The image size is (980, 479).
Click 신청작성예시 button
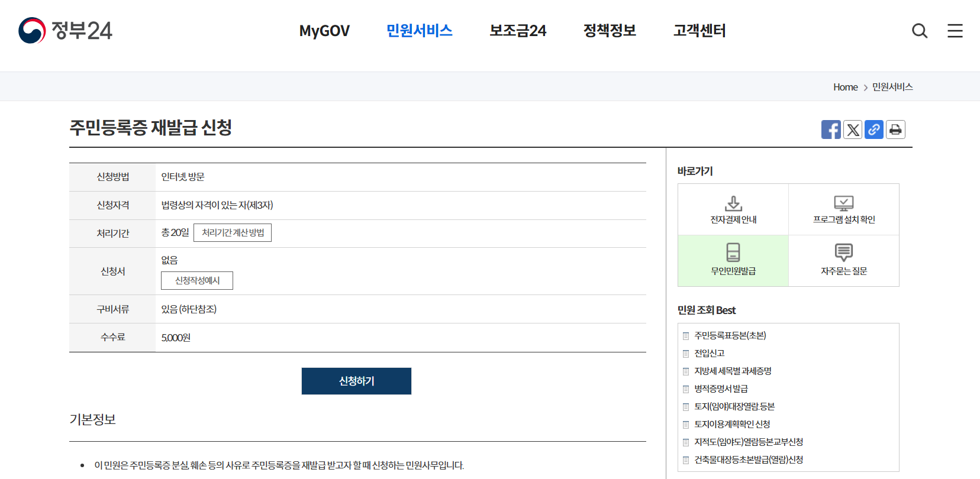[197, 280]
